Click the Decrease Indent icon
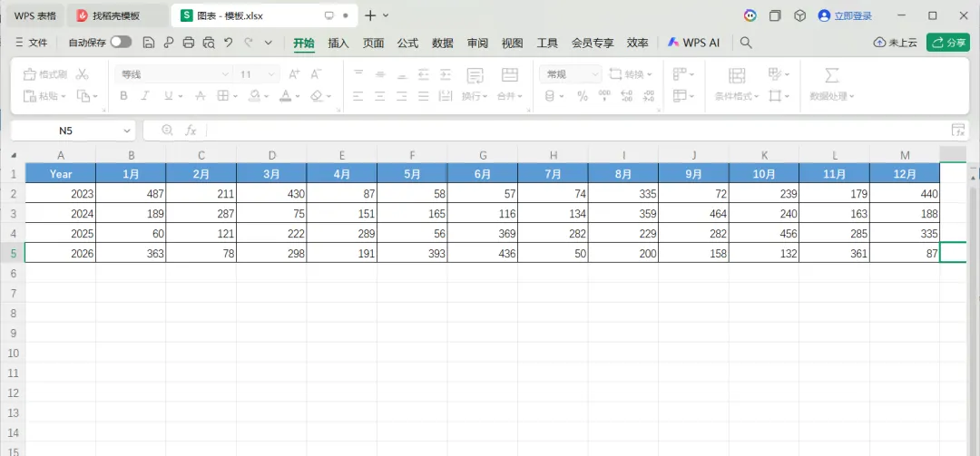 click(x=424, y=74)
